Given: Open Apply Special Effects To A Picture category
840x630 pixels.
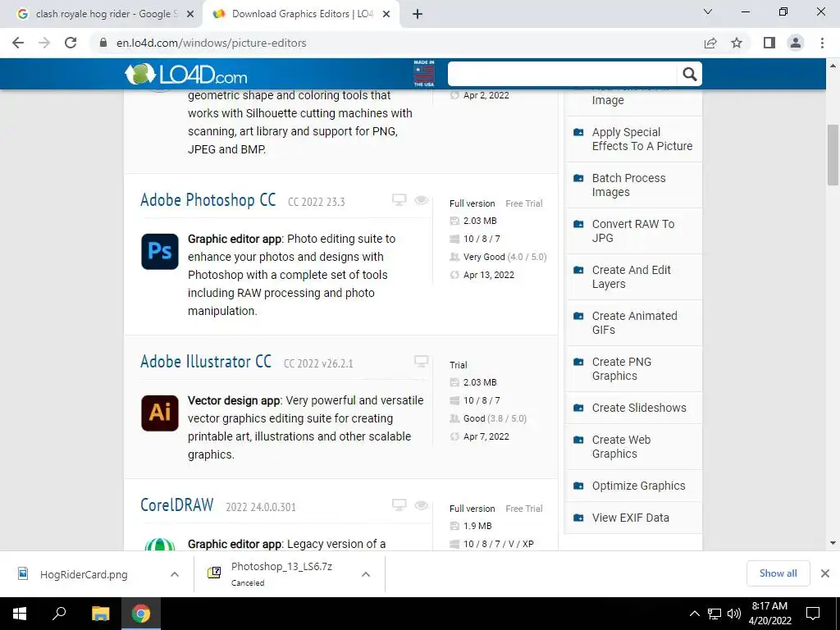Looking at the screenshot, I should point(641,139).
